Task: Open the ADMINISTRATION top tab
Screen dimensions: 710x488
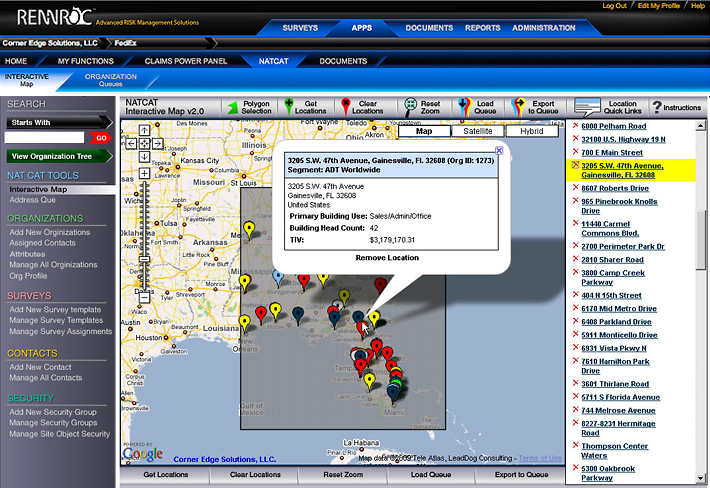Action: tap(544, 28)
